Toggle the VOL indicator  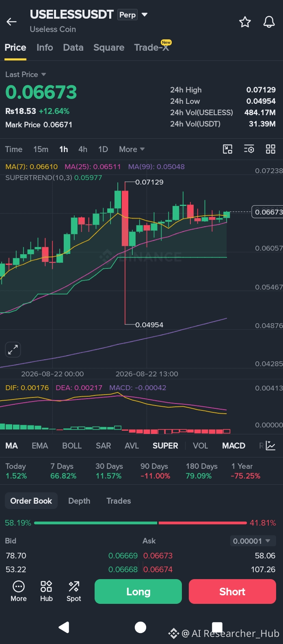201,446
